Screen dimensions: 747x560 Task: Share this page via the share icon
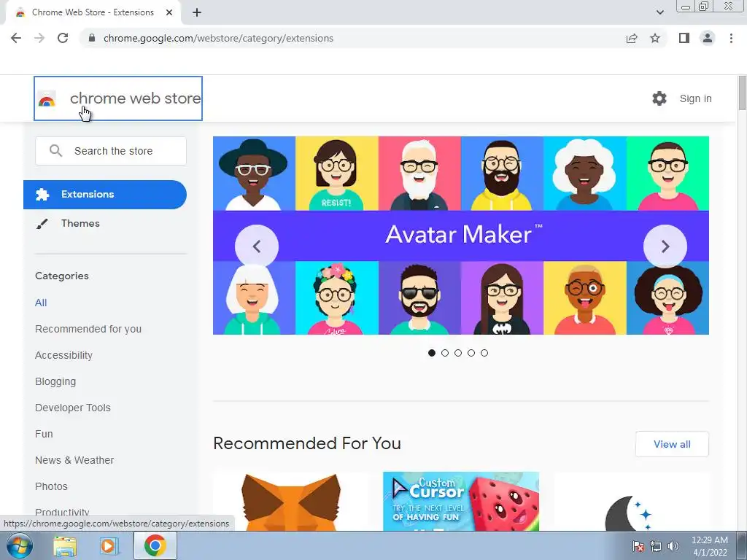[x=632, y=38]
